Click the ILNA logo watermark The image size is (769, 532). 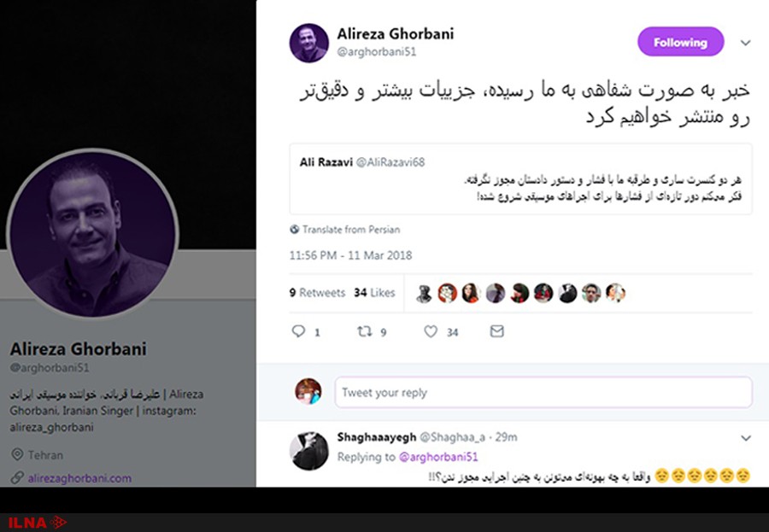click(38, 523)
